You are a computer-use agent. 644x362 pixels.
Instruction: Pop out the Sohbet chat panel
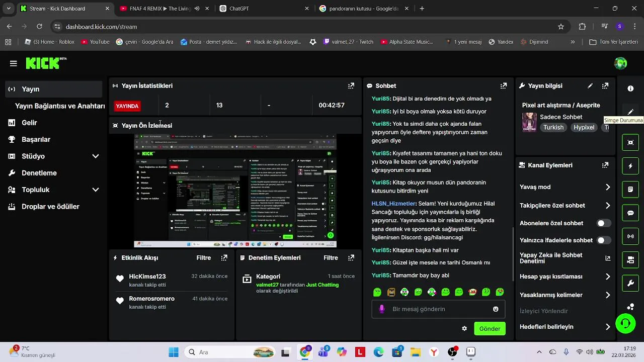504,86
